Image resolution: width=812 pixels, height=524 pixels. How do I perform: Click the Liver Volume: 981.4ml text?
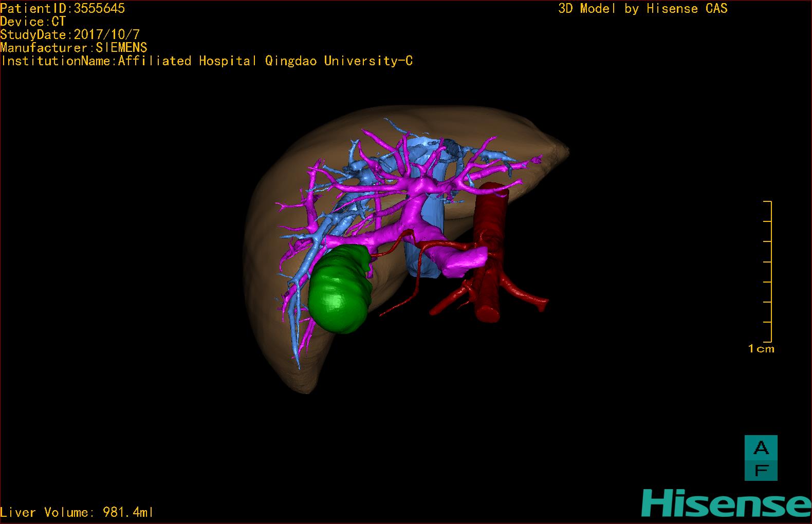pos(77,512)
